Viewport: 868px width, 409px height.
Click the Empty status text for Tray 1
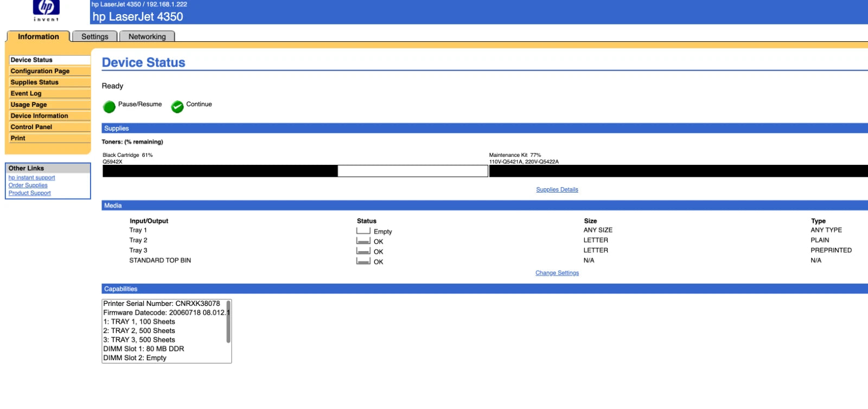[382, 232]
